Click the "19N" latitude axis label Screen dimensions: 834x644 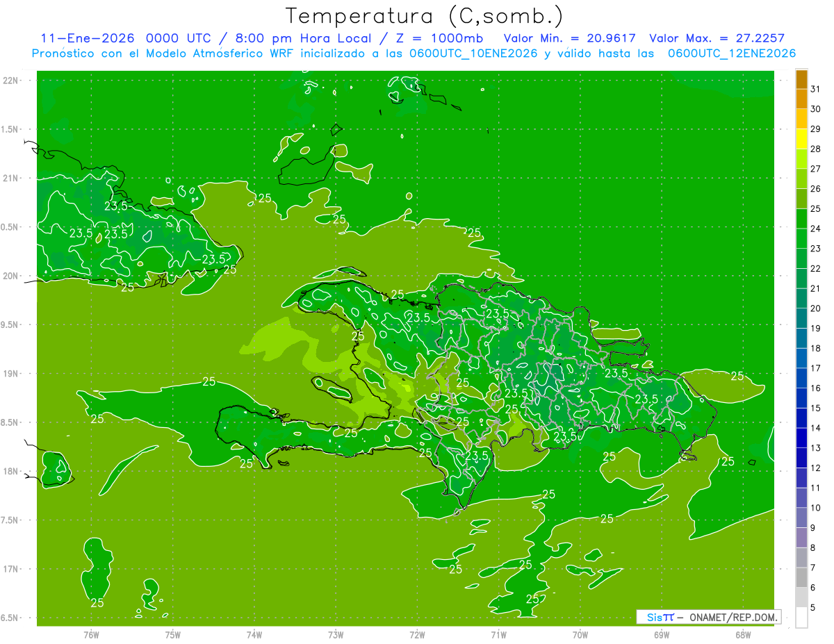(11, 373)
